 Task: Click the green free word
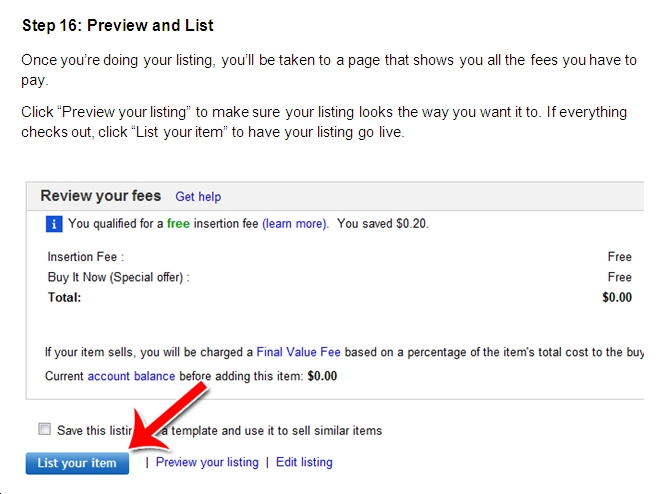point(178,223)
